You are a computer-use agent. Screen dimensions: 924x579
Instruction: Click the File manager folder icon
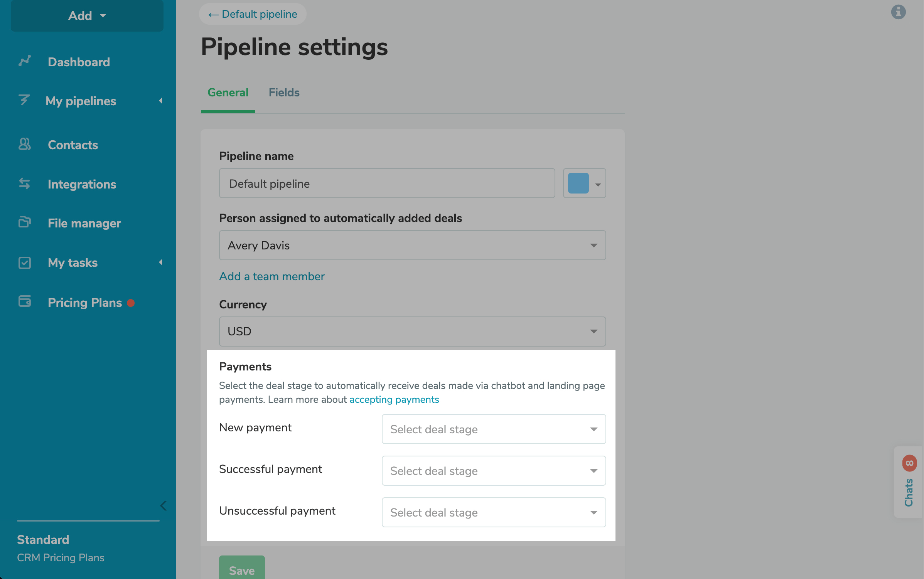point(25,222)
